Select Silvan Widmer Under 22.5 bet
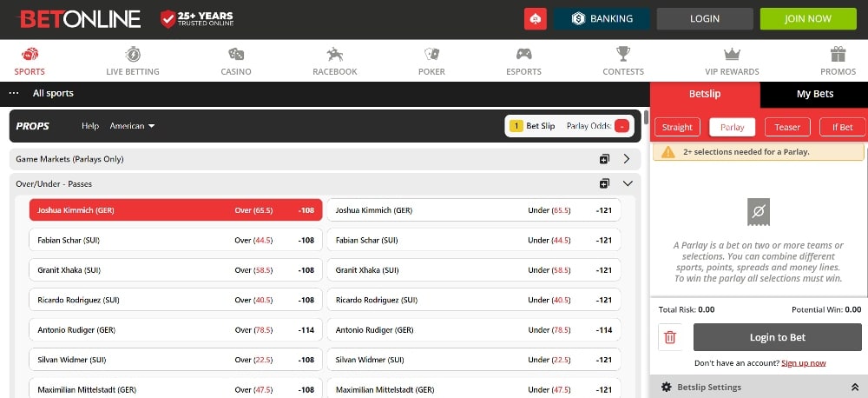 click(474, 360)
